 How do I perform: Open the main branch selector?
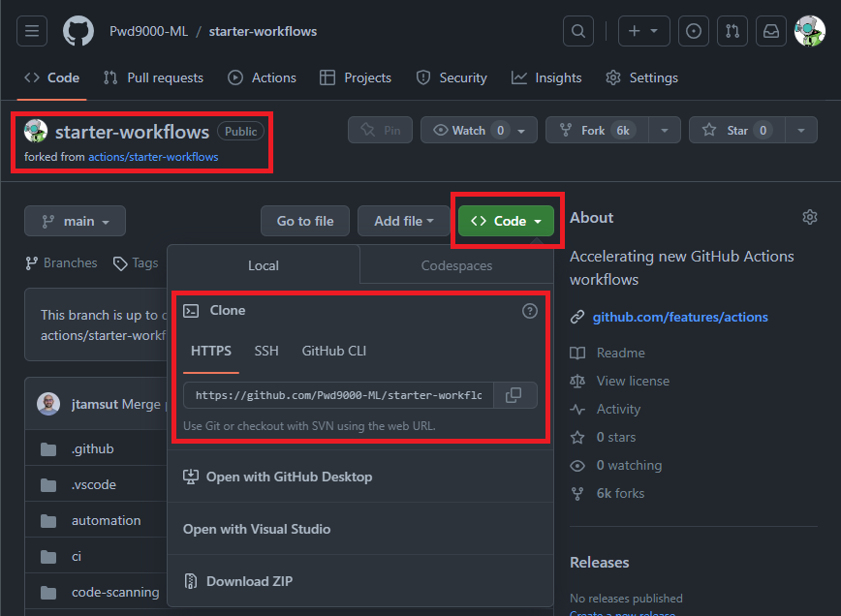[76, 221]
